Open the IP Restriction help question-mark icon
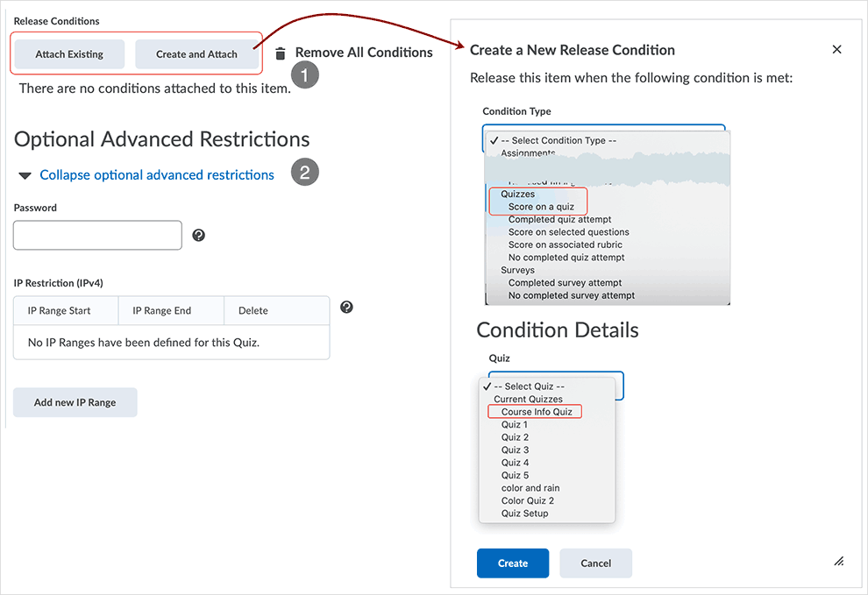 click(x=346, y=308)
